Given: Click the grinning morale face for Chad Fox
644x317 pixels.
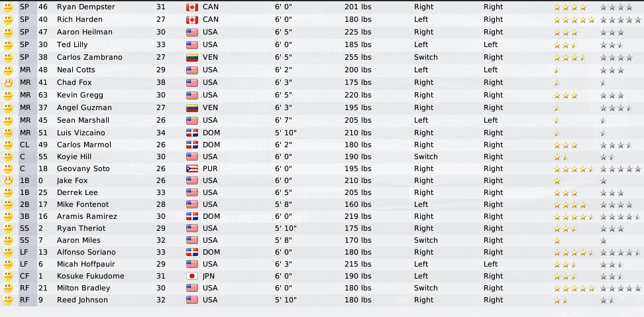Looking at the screenshot, I should click(x=8, y=83).
